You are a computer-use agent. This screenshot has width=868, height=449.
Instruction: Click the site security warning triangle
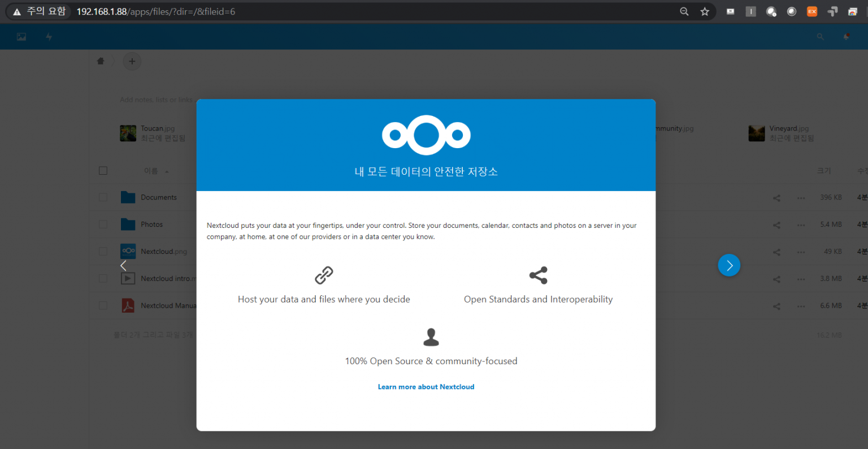click(17, 11)
